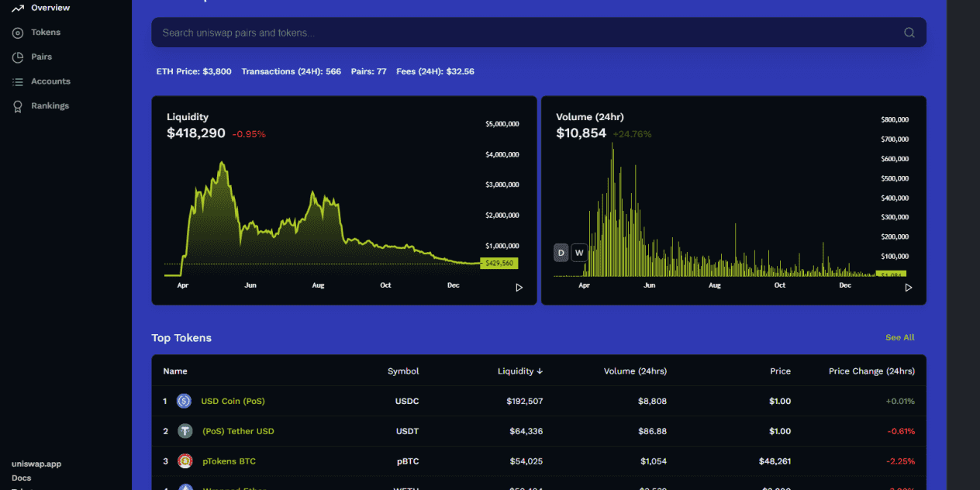Viewport: 980px width, 490px height.
Task: Click the $418,290 liquidity total
Action: click(x=196, y=133)
